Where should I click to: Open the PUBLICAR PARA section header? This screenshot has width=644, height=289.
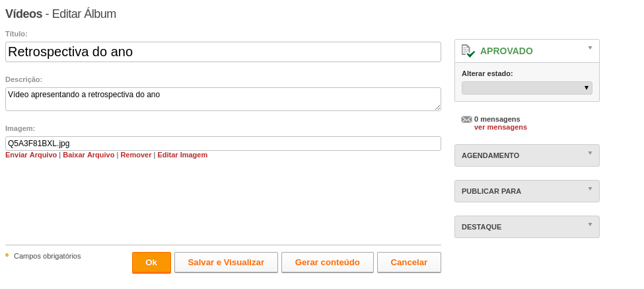coord(527,191)
